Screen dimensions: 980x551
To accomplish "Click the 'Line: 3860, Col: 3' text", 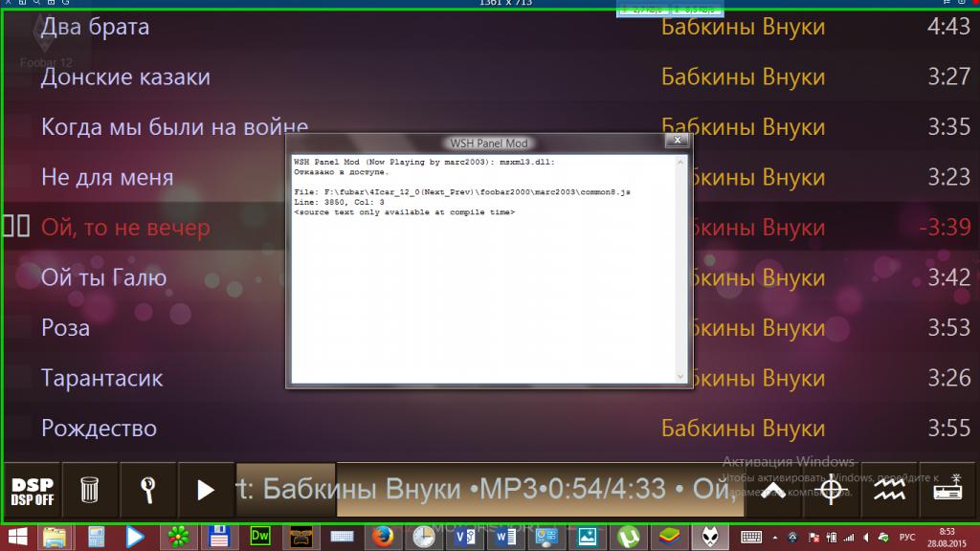I will pos(339,202).
